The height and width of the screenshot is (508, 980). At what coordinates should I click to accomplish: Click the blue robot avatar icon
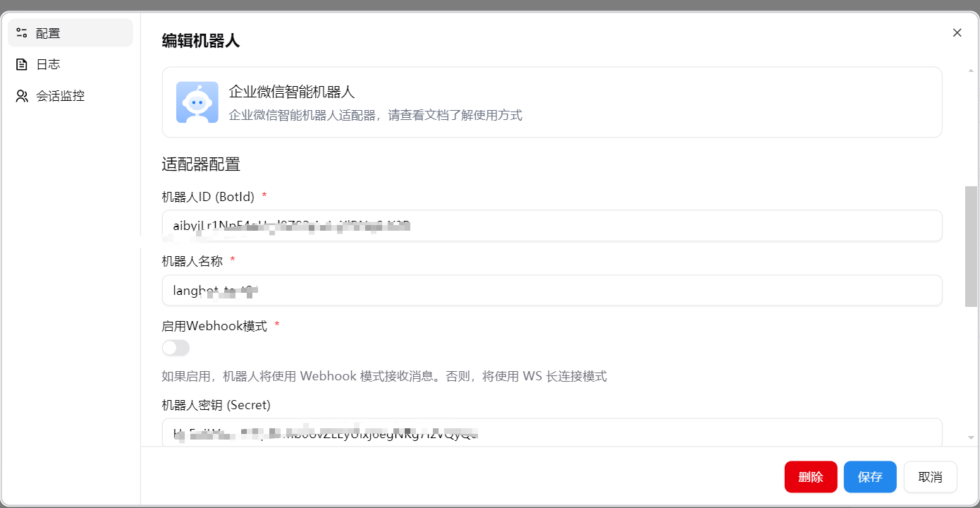point(197,102)
